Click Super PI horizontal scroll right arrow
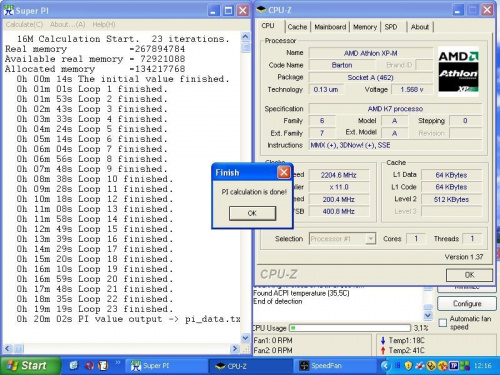This screenshot has height=375, width=500. [235, 349]
